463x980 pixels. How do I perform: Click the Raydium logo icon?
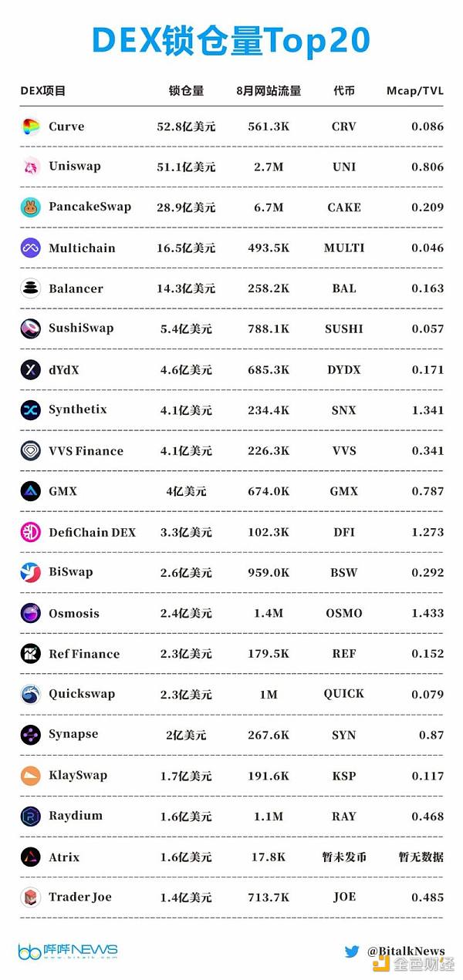pos(31,816)
